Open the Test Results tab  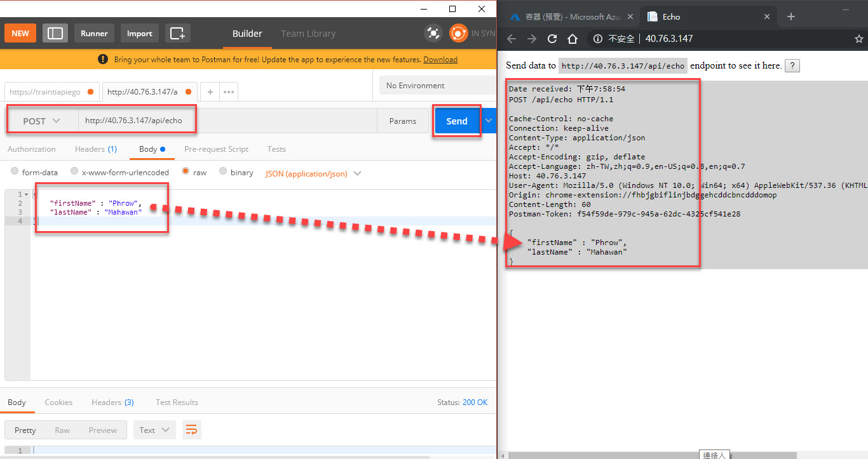[177, 402]
